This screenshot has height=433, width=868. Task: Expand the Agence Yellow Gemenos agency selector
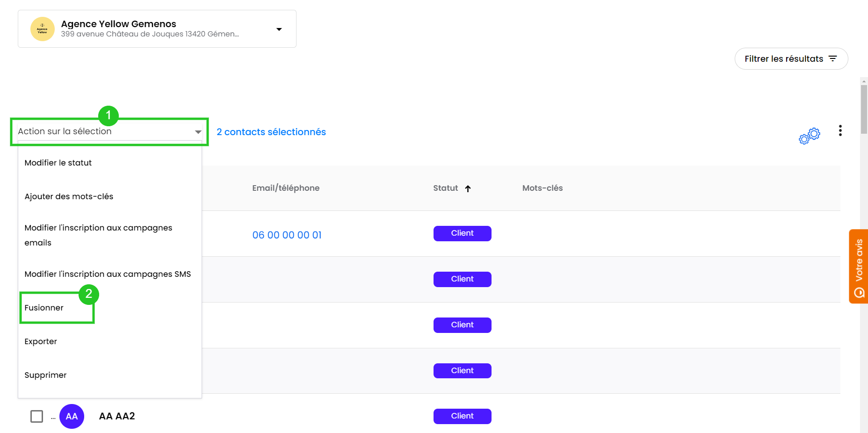157,29
